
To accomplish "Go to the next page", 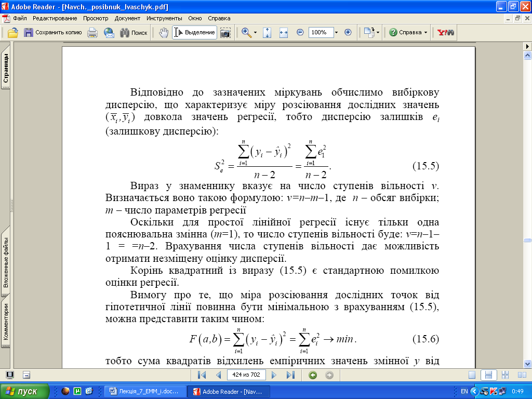I will (274, 375).
